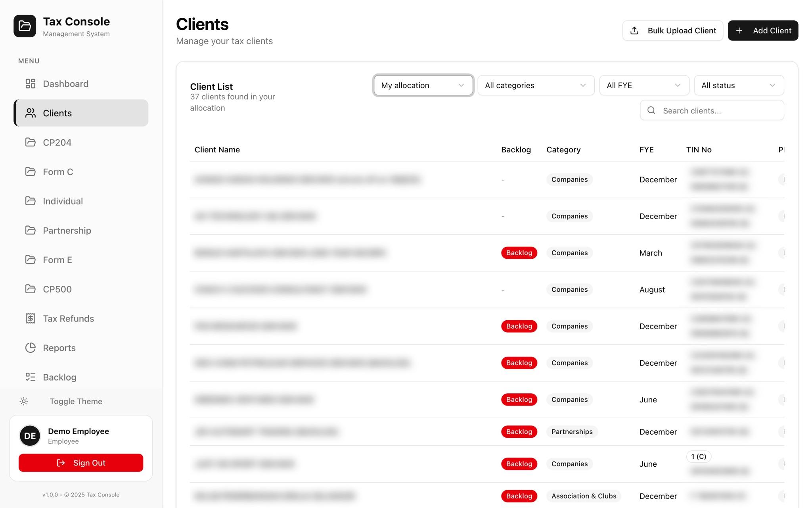Click the Add Client button

763,31
